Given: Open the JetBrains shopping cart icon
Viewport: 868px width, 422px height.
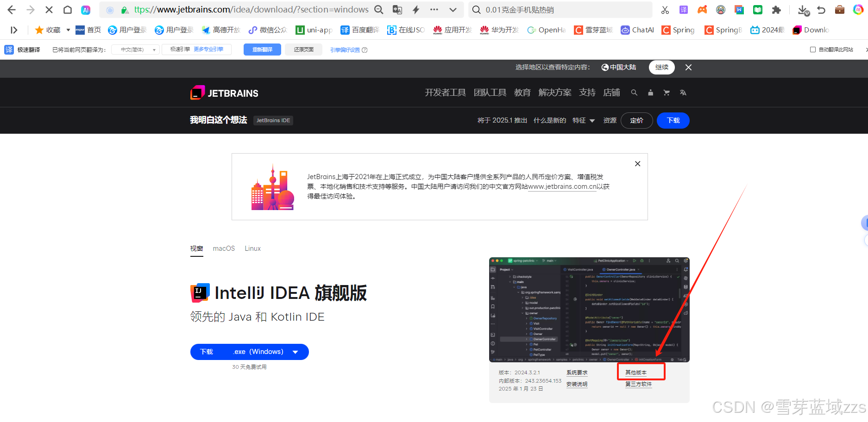Looking at the screenshot, I should (667, 93).
